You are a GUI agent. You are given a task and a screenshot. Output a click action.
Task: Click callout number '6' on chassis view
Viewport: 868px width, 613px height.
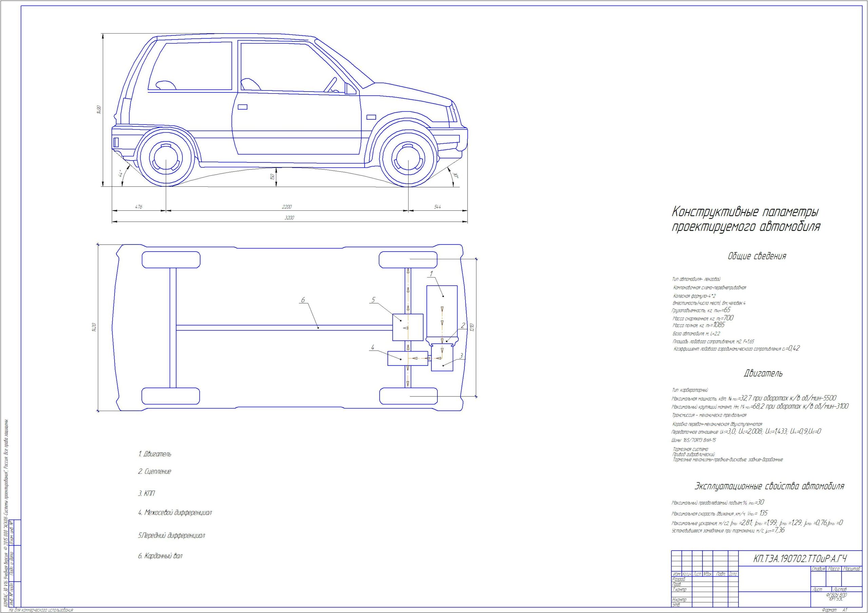[x=303, y=300]
